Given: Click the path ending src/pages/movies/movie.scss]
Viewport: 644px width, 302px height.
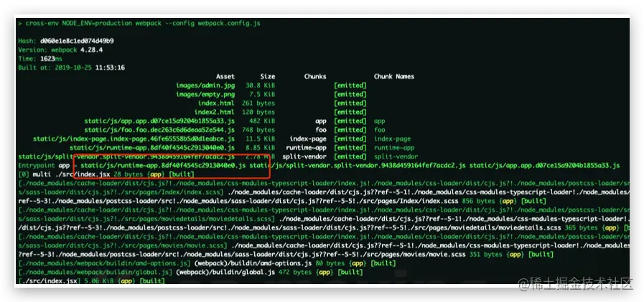Looking at the screenshot, I should 122,245.
